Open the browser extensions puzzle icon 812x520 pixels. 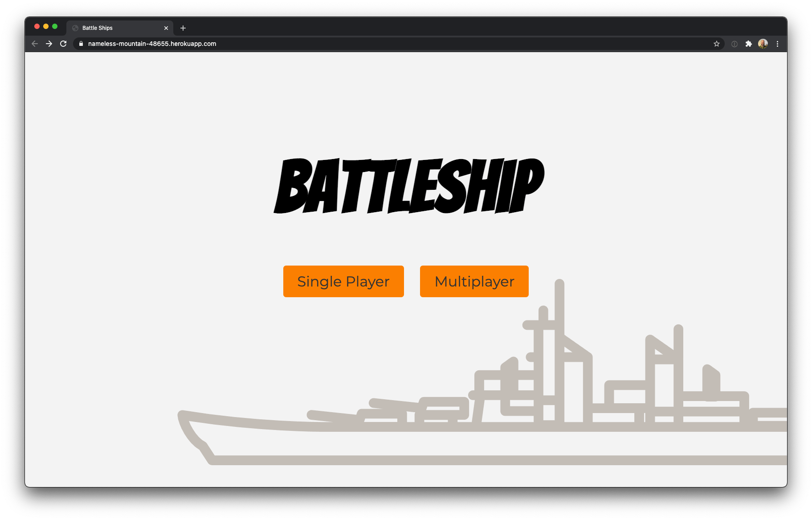point(749,44)
